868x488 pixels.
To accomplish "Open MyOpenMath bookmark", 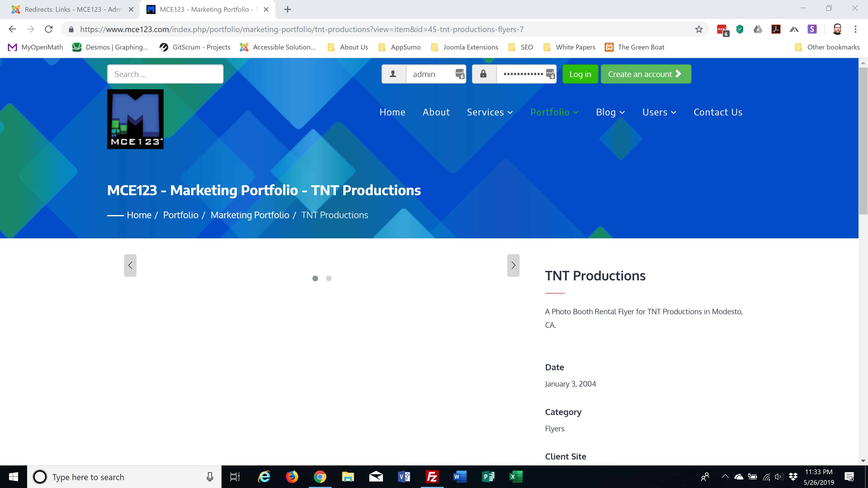I will 35,47.
